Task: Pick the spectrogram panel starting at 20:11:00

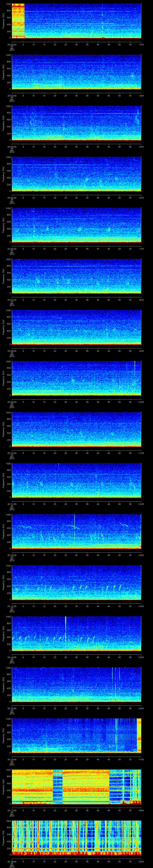Action: point(77,481)
